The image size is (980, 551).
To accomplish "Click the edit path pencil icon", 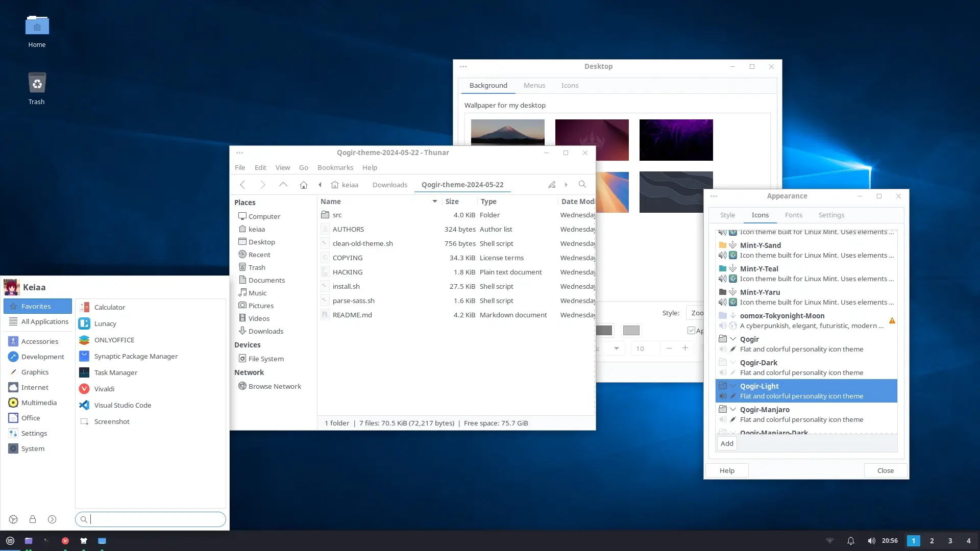I will [552, 185].
